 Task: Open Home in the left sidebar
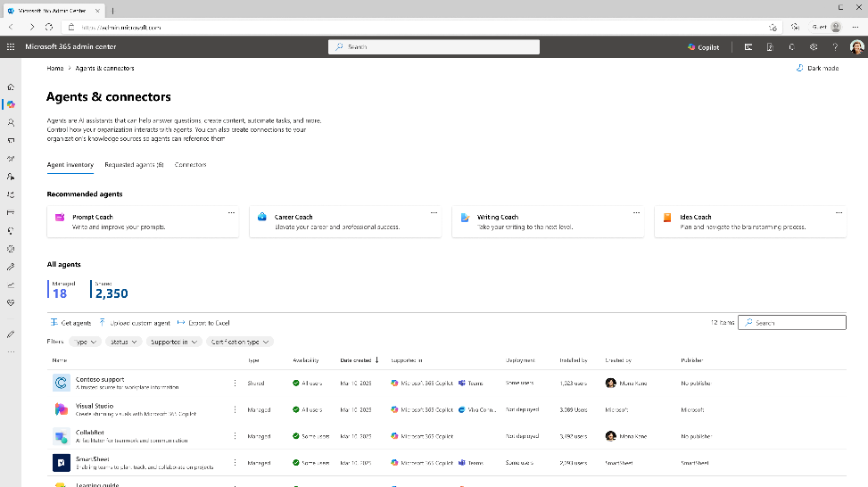[x=11, y=87]
